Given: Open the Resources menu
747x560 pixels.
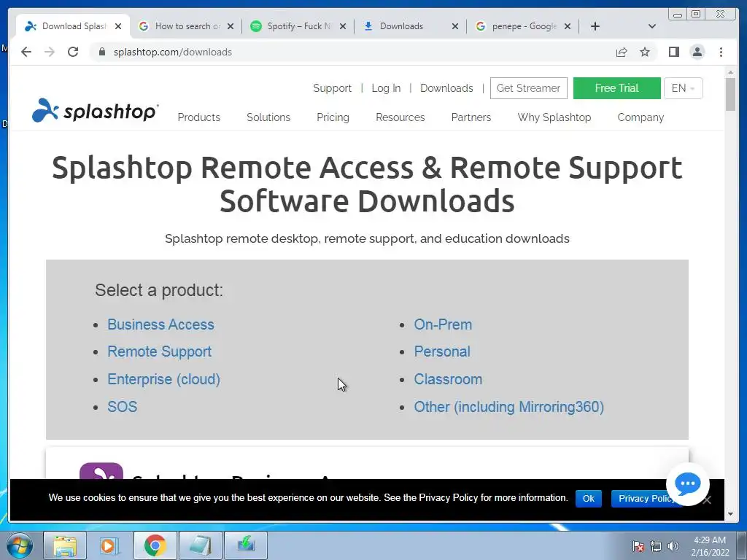Looking at the screenshot, I should (400, 117).
